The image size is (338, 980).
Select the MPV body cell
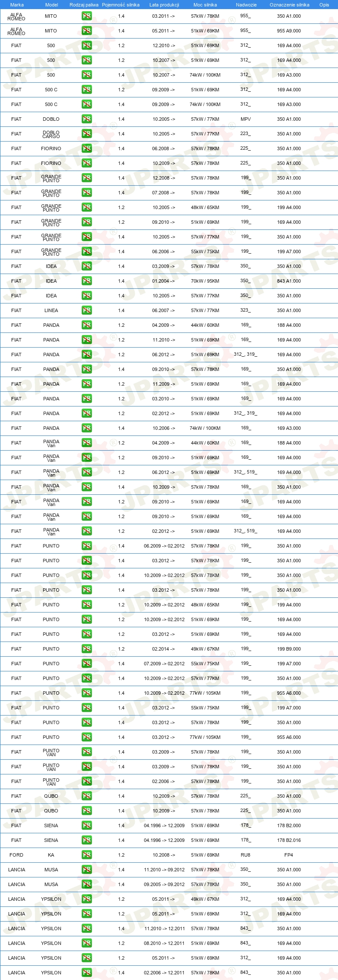tap(246, 119)
